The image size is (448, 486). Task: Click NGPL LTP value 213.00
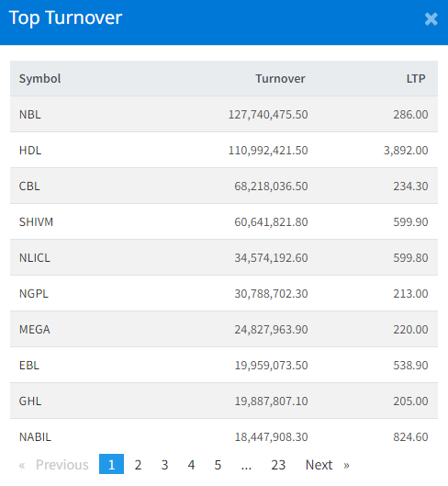pyautogui.click(x=411, y=293)
